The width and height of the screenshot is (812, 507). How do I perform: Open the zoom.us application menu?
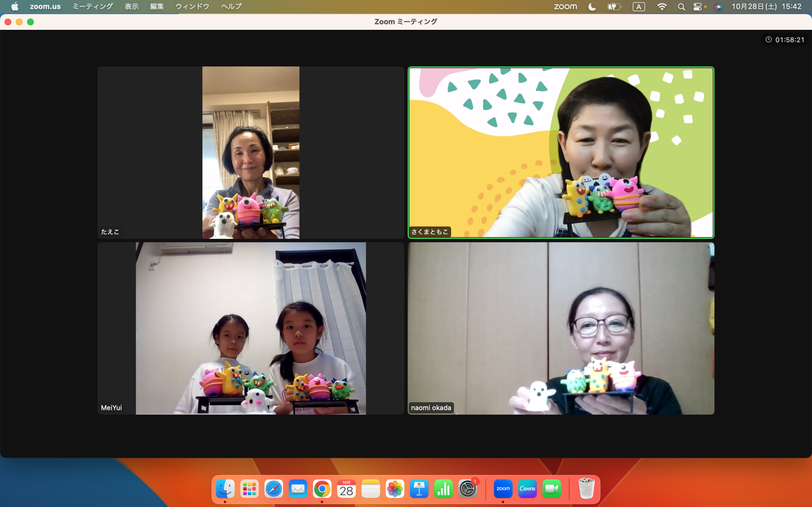(x=45, y=6)
